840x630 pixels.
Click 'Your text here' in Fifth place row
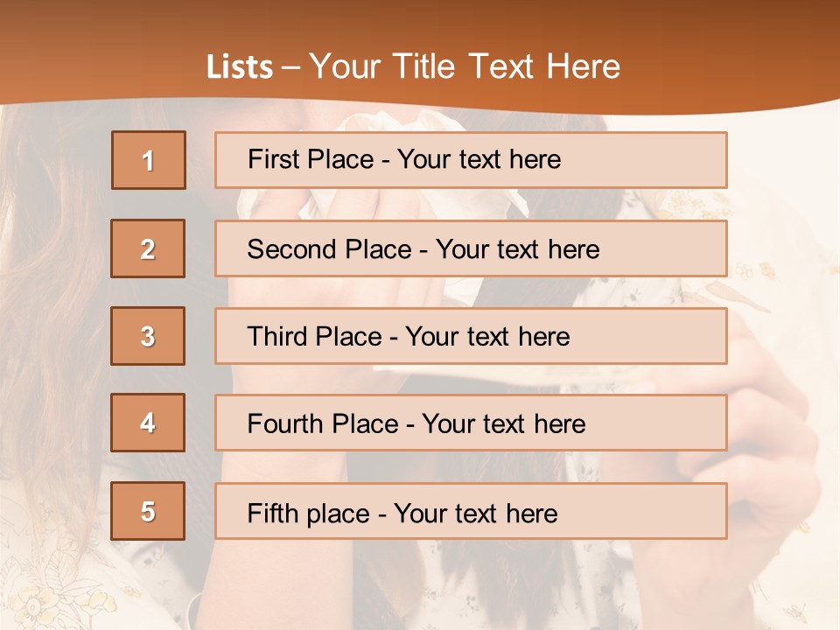[x=475, y=513]
